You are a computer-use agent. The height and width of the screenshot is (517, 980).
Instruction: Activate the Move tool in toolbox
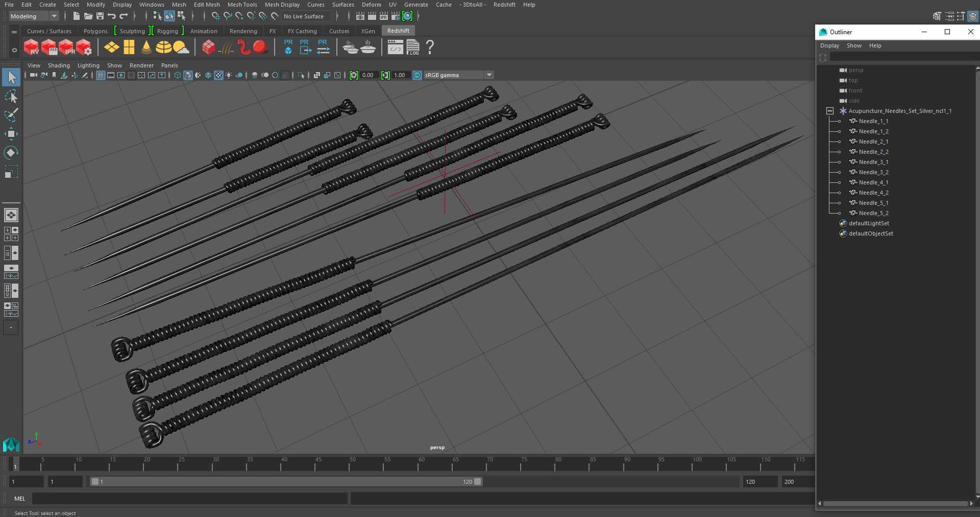click(x=11, y=134)
